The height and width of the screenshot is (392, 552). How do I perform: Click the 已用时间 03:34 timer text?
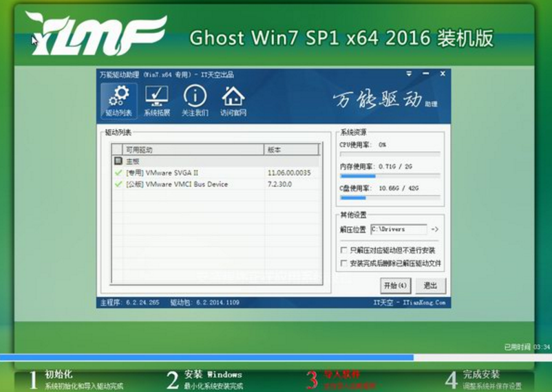coord(527,347)
